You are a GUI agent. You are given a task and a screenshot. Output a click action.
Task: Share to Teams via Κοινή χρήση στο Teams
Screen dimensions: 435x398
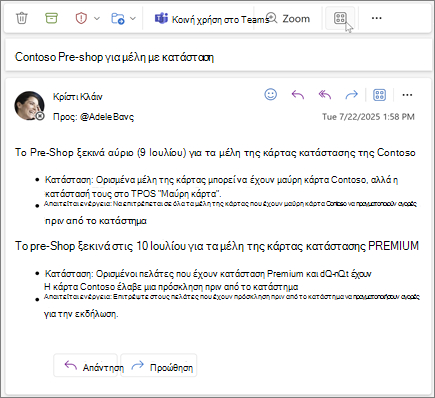(211, 19)
